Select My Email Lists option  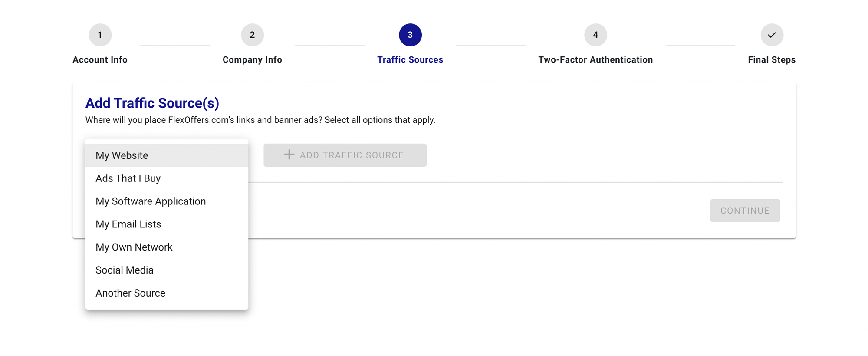[x=167, y=224]
